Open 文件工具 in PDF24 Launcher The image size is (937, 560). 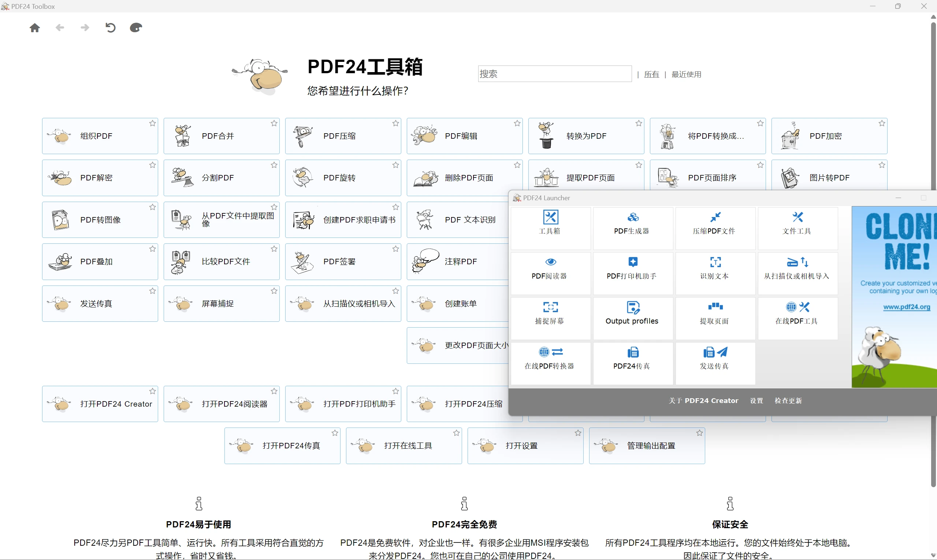coord(798,228)
